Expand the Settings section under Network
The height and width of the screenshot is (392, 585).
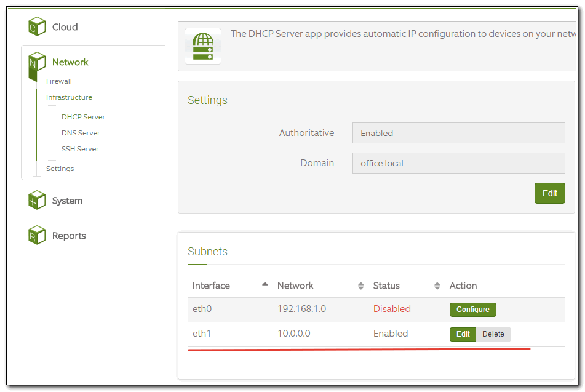coord(60,169)
